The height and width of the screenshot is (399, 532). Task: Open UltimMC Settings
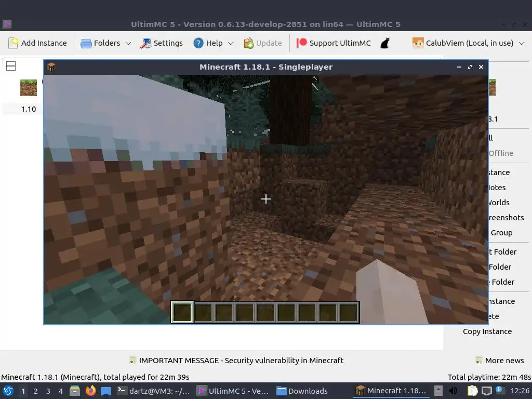(162, 43)
